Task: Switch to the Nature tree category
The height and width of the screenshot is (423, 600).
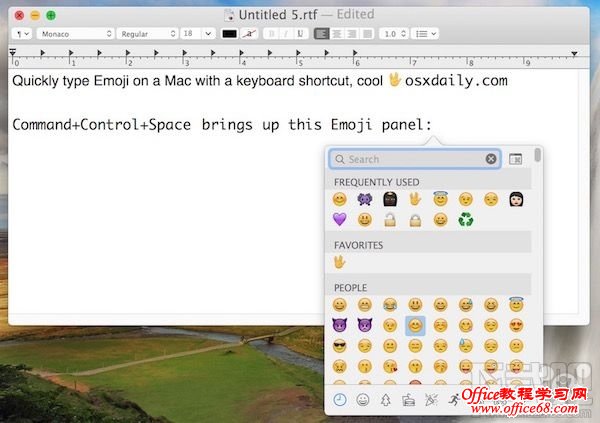Action: click(386, 400)
